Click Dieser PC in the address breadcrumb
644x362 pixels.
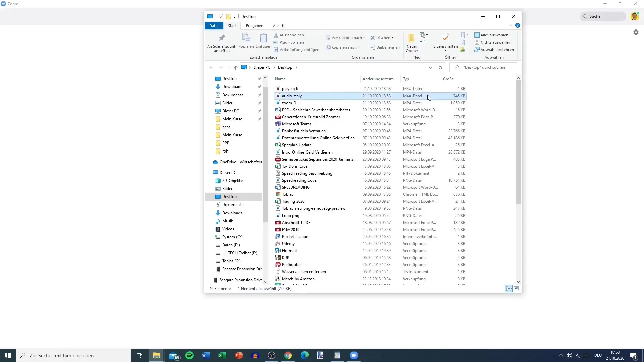(262, 67)
